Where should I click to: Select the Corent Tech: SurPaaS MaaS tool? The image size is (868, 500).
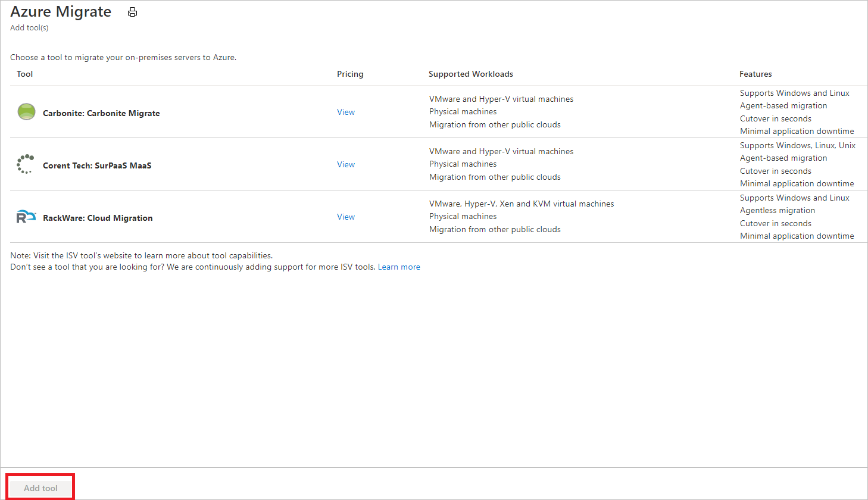point(97,165)
